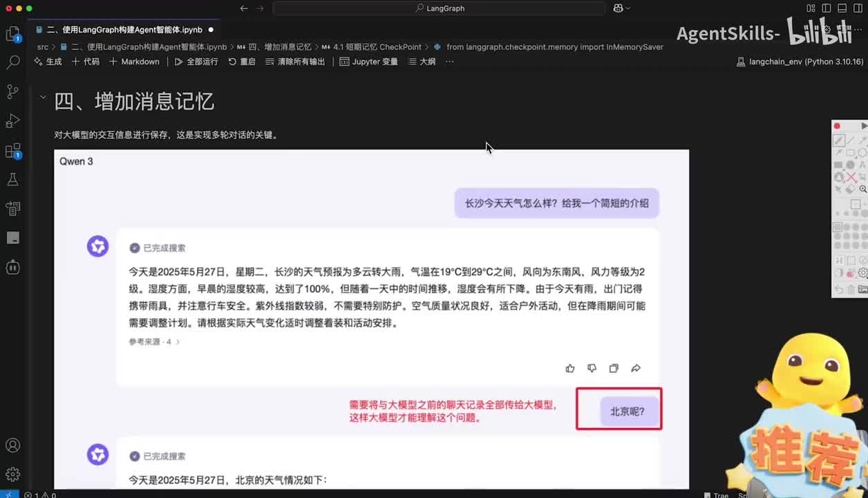Click the 长沙今天天气怎么样 user message bubble
868x498 pixels.
tap(556, 203)
